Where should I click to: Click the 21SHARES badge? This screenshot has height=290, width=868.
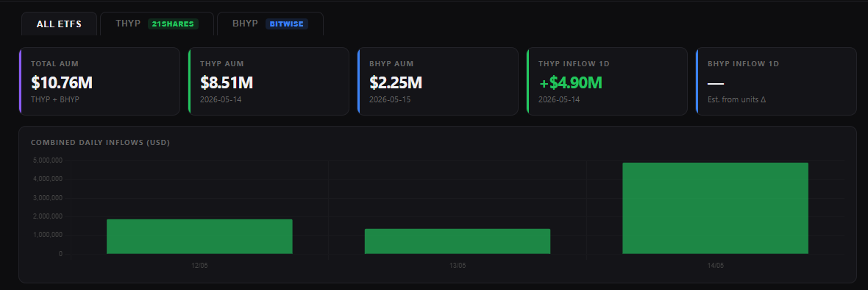(173, 24)
